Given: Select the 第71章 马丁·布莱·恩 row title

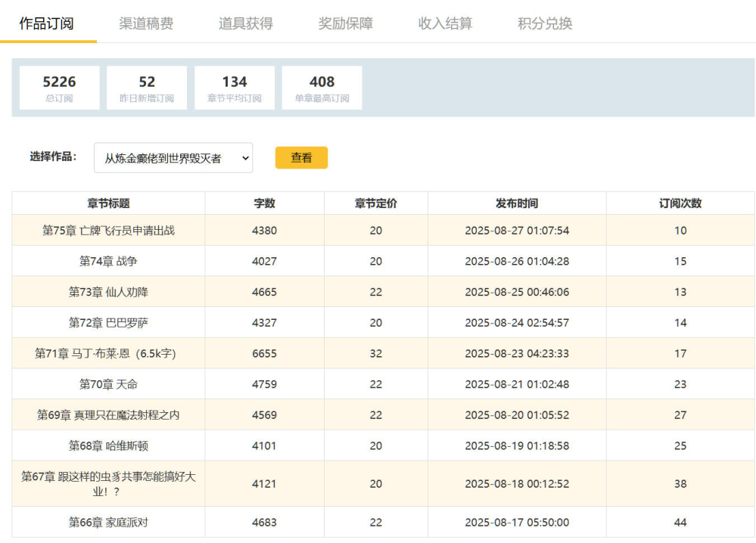Looking at the screenshot, I should [x=108, y=353].
